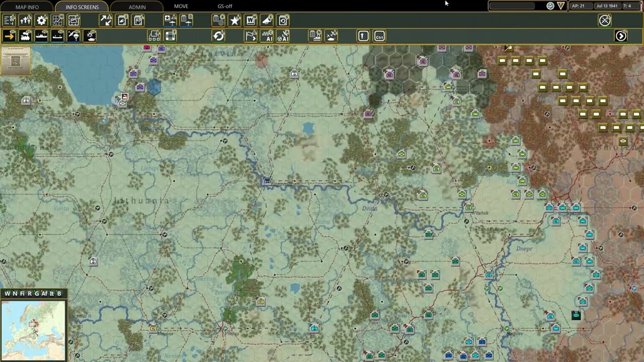Image resolution: width=644 pixels, height=362 pixels.
Task: Click the Dvina river label
Action: tap(369, 208)
